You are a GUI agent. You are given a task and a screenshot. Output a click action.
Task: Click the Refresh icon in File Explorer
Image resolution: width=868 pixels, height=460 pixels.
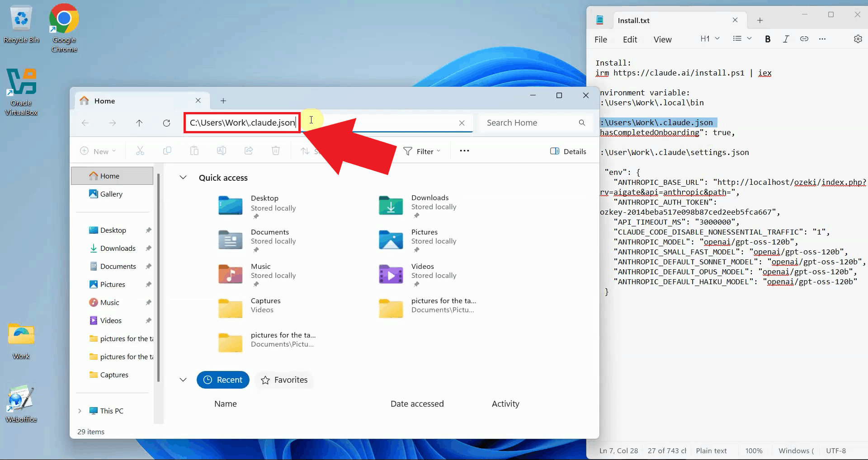(x=166, y=123)
